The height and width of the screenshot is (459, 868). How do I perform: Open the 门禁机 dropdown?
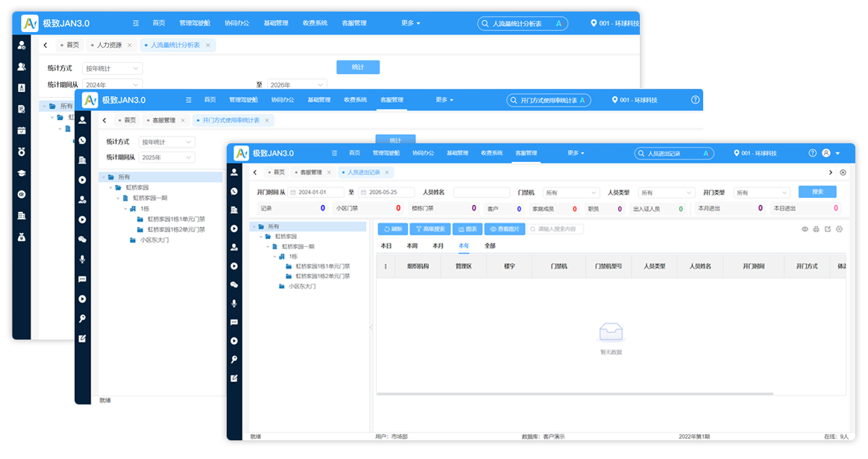570,193
